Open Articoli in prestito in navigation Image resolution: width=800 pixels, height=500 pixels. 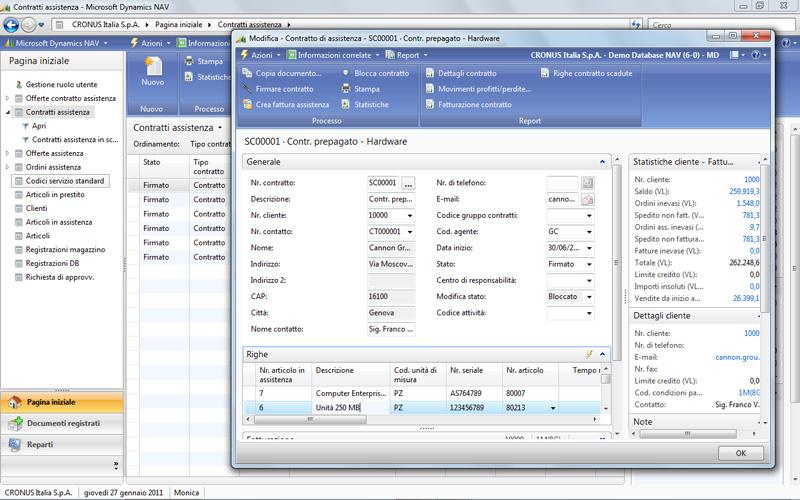pos(55,194)
